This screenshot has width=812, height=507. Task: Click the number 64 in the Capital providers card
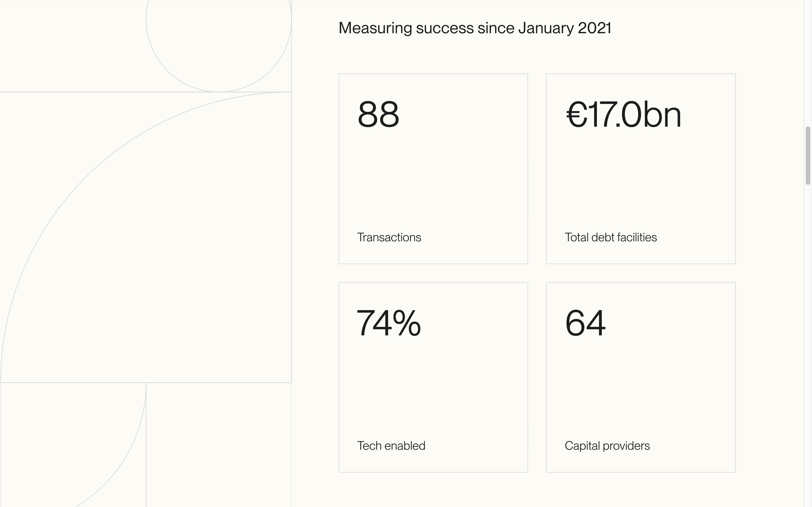pyautogui.click(x=586, y=323)
